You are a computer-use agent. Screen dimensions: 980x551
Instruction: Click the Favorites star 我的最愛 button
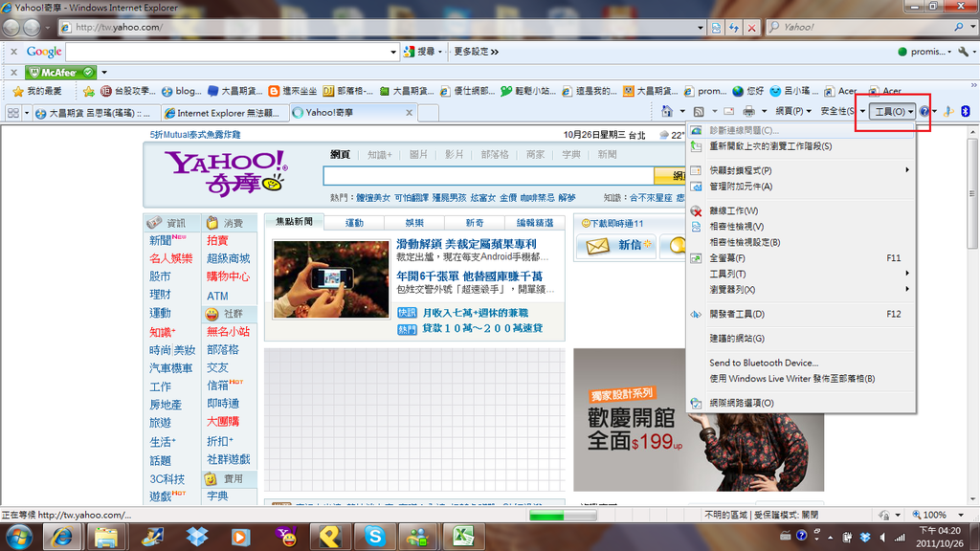[x=37, y=91]
